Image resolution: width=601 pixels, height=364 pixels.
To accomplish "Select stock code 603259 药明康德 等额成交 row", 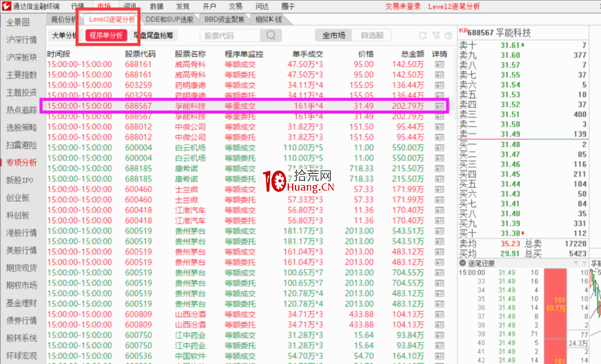I will point(247,86).
